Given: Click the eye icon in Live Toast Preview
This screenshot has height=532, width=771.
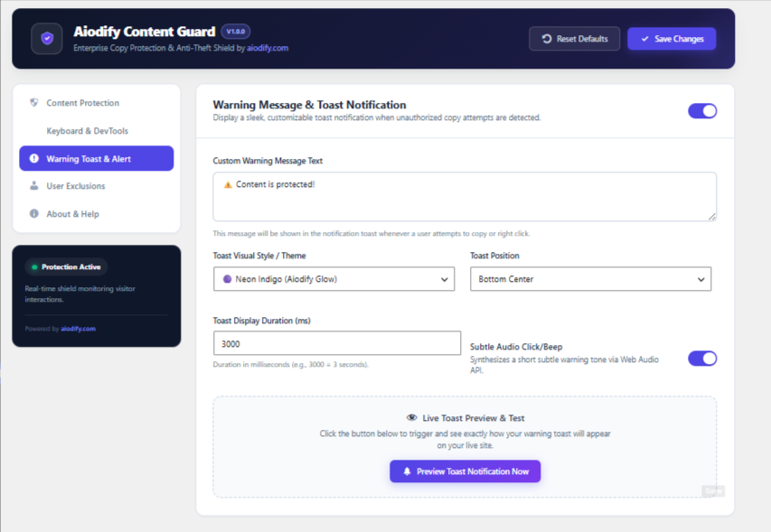Looking at the screenshot, I should click(411, 417).
